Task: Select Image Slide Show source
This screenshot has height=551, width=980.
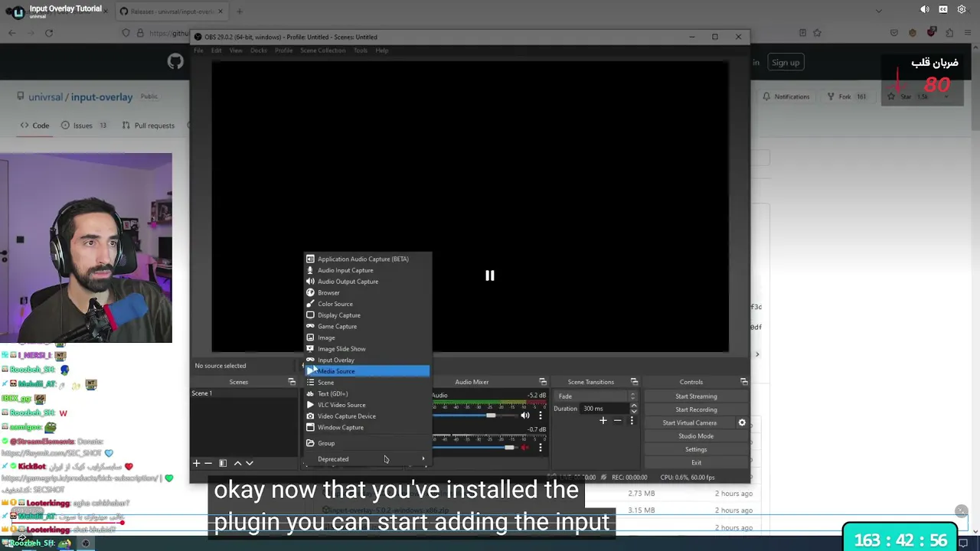Action: pyautogui.click(x=367, y=349)
